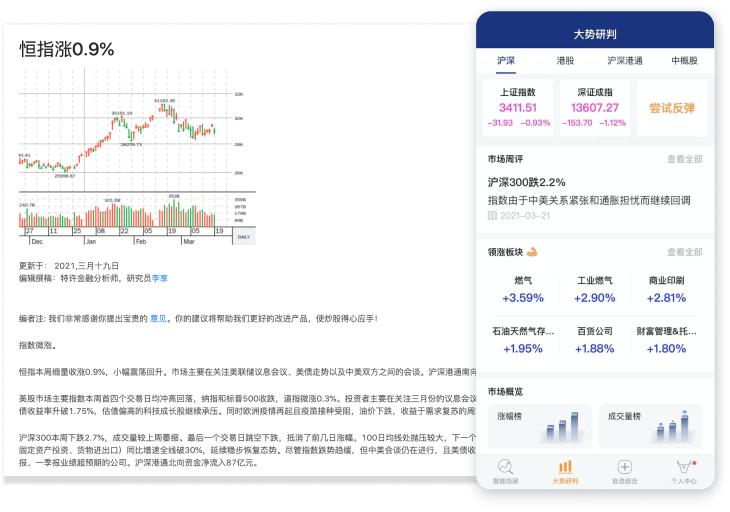Click the DAILY interval label on chart
The image size is (730, 512).
tap(243, 239)
